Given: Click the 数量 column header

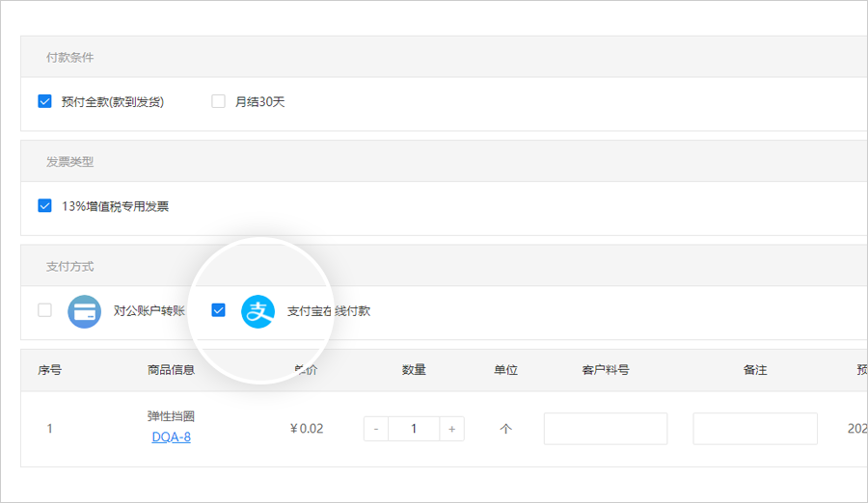Looking at the screenshot, I should coord(414,370).
